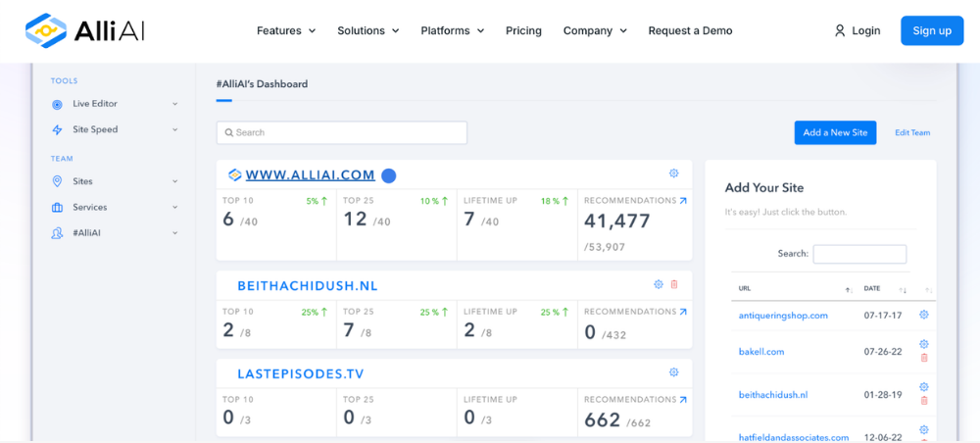980x443 pixels.
Task: Click the AlliAI logo in the header
Action: (85, 30)
